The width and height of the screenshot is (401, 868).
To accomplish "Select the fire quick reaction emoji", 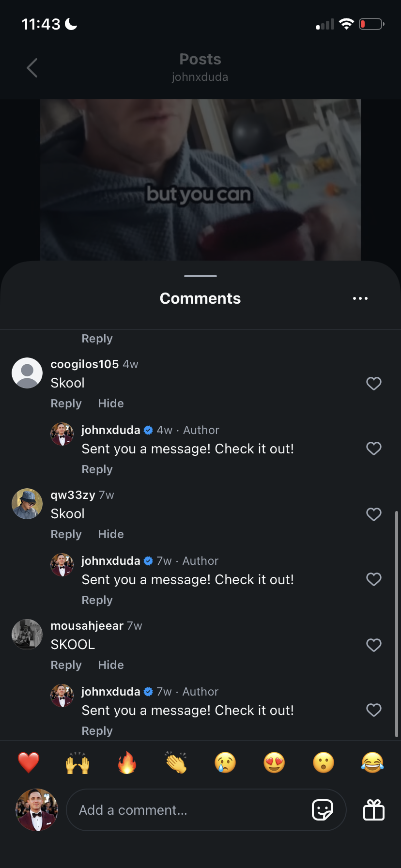I will click(126, 762).
